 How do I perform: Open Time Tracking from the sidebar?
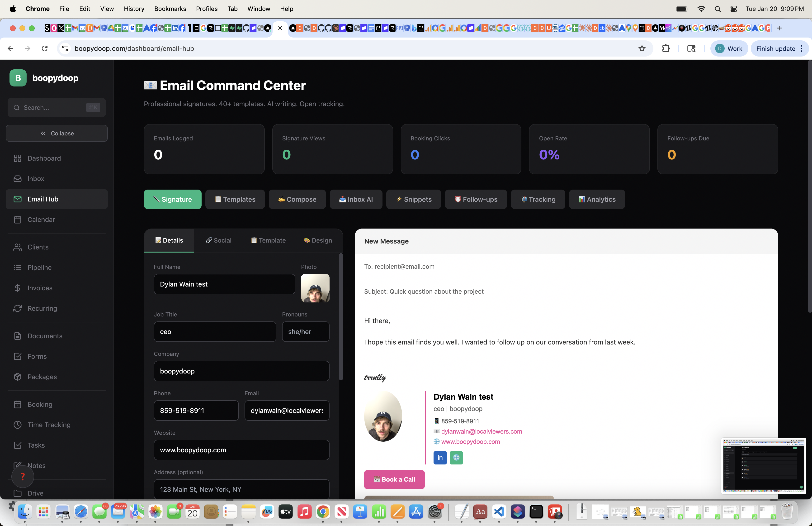tap(48, 425)
